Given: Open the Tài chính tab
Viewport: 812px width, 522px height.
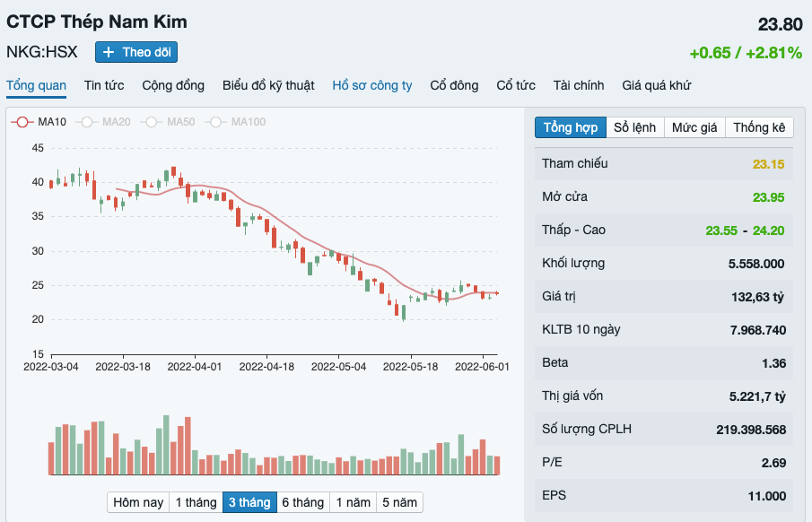Looking at the screenshot, I should coord(579,85).
